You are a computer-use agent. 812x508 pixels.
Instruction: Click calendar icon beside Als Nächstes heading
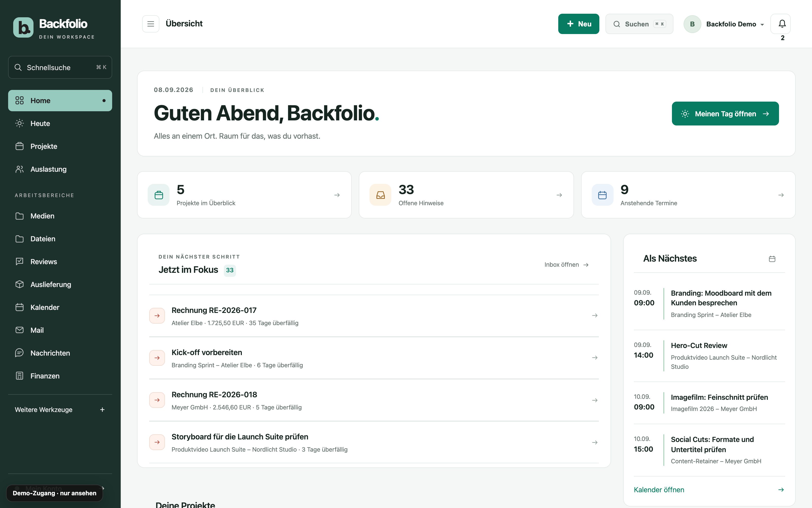(x=772, y=259)
